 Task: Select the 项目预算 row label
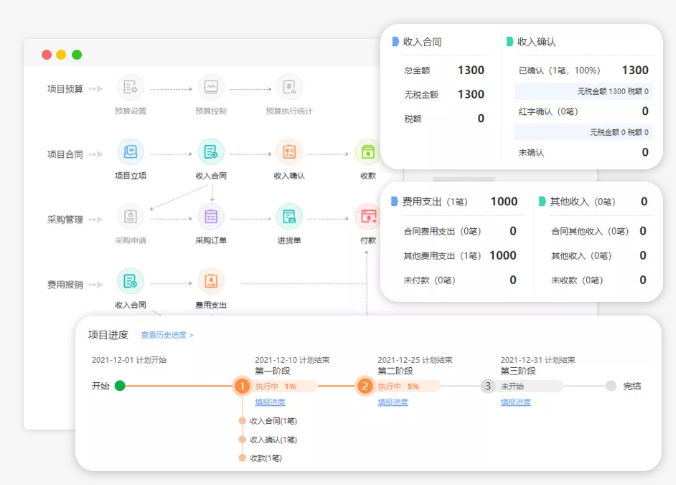[x=65, y=89]
